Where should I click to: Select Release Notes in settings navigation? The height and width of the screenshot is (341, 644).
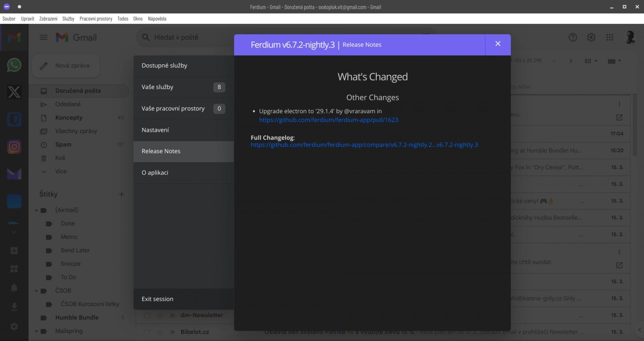click(184, 152)
